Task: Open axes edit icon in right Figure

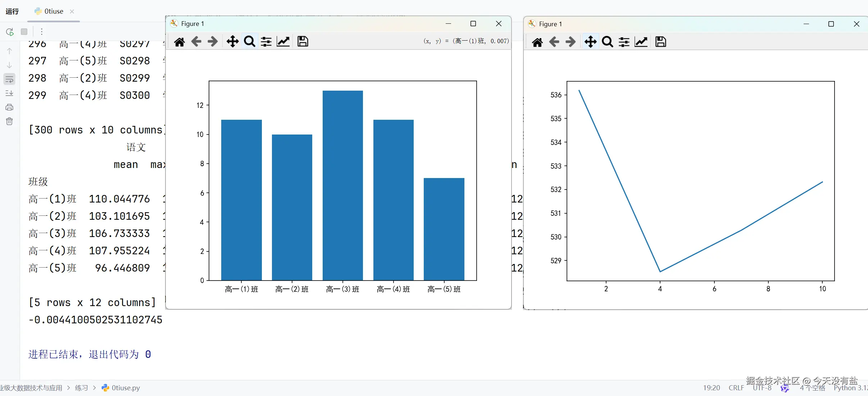Action: click(641, 42)
